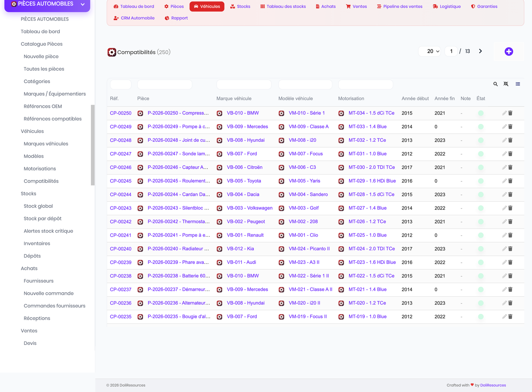Open the Logistique tab

pyautogui.click(x=447, y=7)
